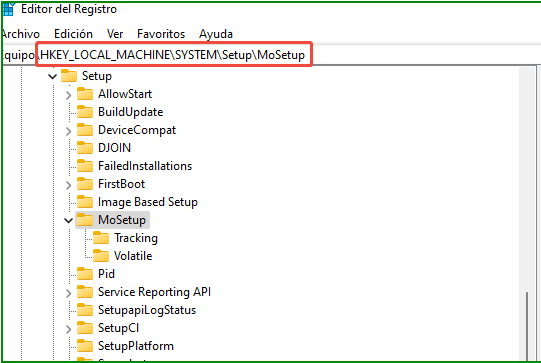Click the SetupPlatform folder icon

click(x=85, y=345)
